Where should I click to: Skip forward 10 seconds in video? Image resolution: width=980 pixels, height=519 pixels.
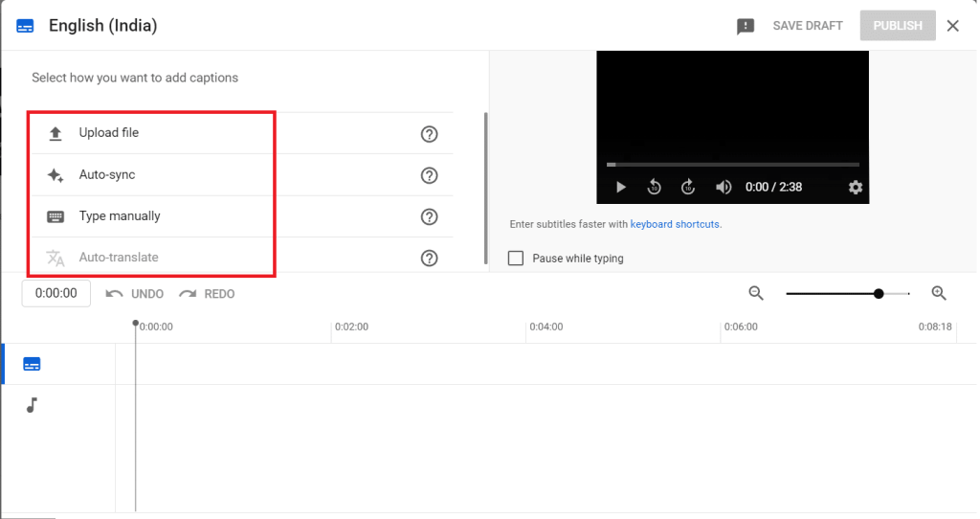[688, 188]
